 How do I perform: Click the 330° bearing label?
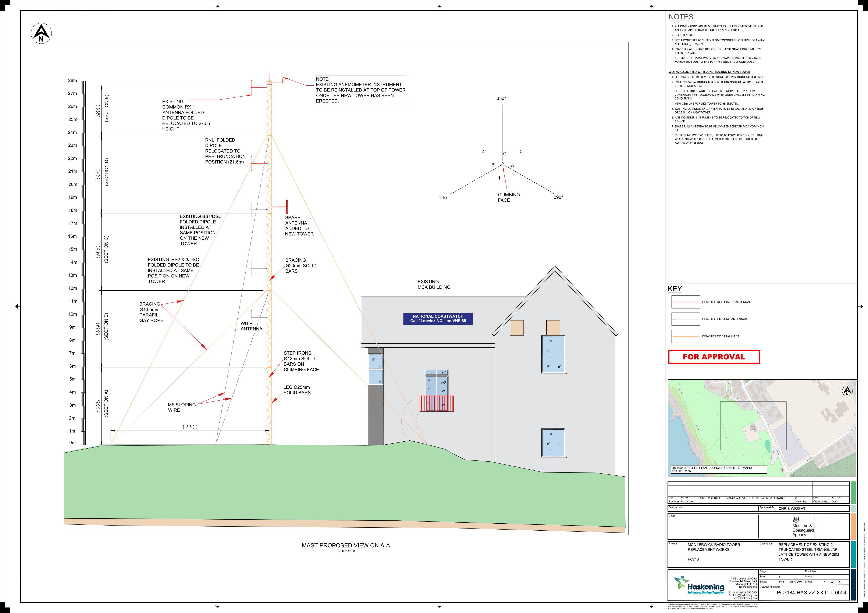click(x=501, y=98)
